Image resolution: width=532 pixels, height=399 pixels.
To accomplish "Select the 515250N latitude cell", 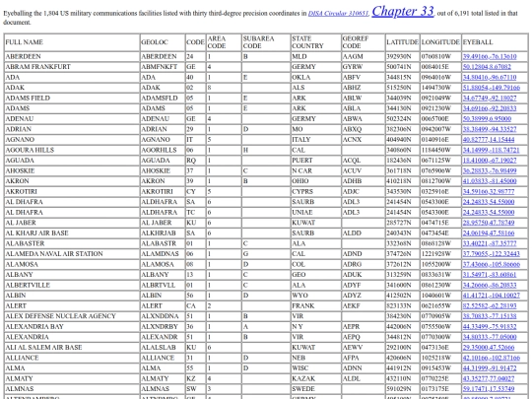I will click(403, 88).
